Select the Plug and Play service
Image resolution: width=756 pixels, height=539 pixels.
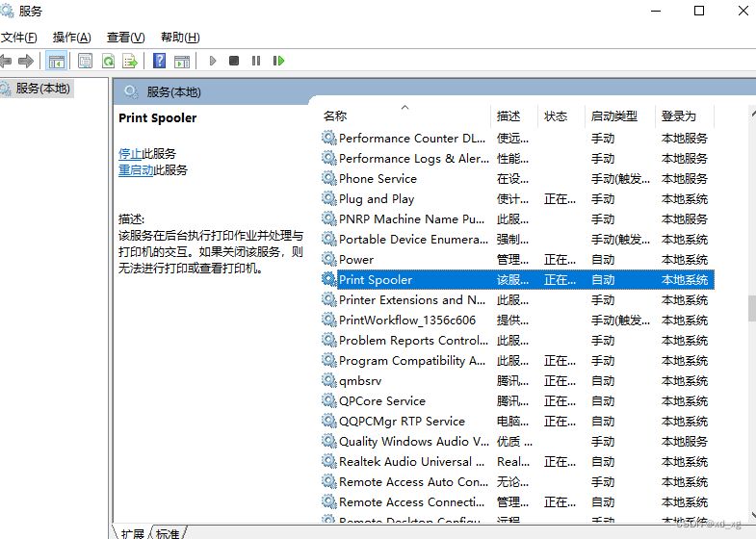coord(517,199)
